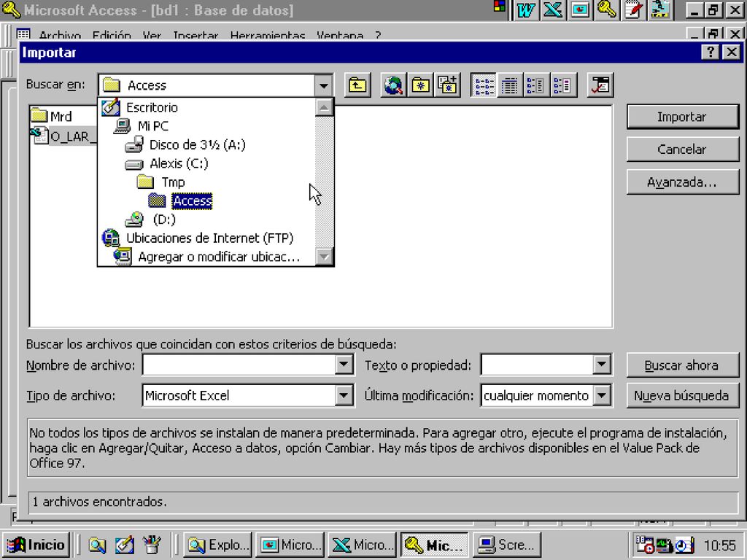Switch to Properties view
Screen dimensions: 747x560
click(535, 85)
